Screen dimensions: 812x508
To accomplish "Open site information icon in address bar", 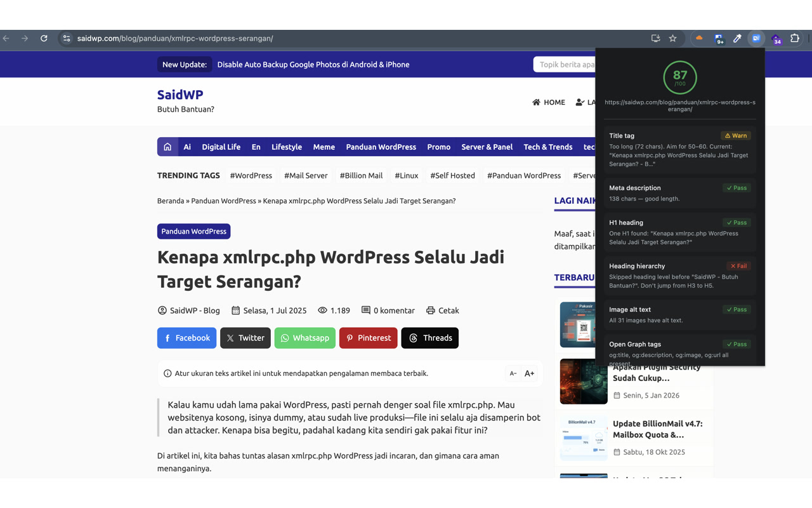I will (x=66, y=38).
